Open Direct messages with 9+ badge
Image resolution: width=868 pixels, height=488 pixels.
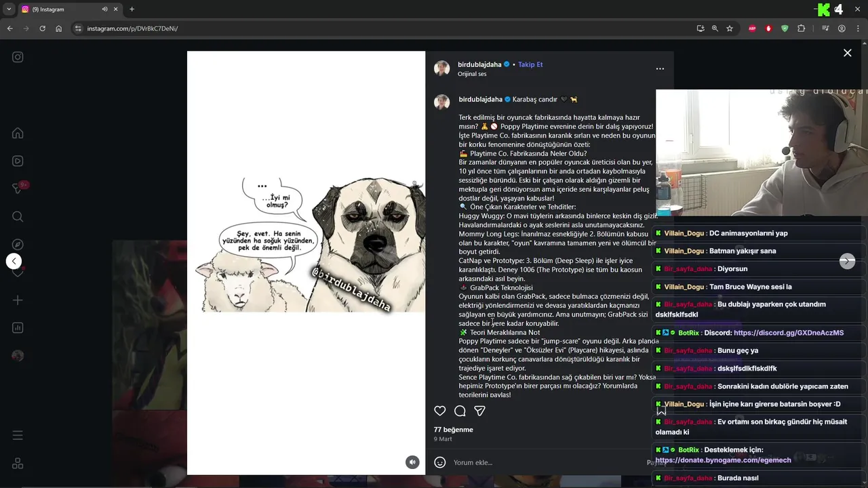click(x=18, y=189)
